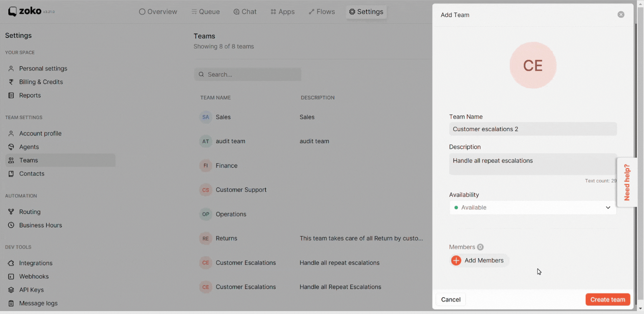
Task: Click the Teams people icon
Action: pyautogui.click(x=11, y=160)
